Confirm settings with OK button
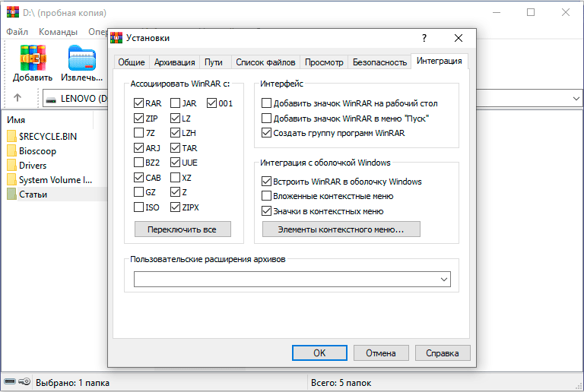The width and height of the screenshot is (584, 392). 319,352
